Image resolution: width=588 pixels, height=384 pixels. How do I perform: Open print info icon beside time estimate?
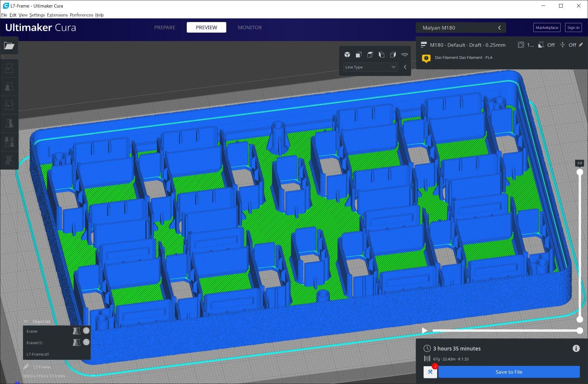pyautogui.click(x=576, y=349)
